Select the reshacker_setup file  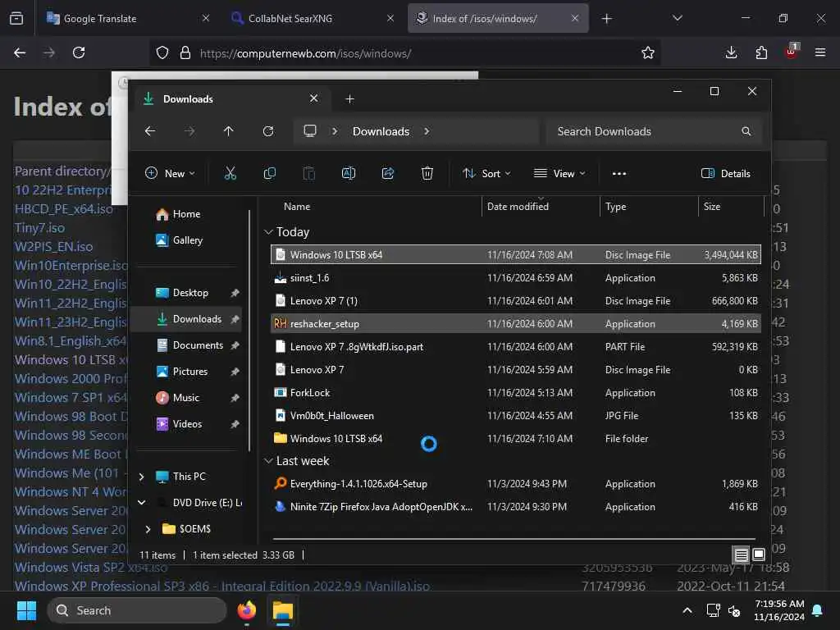click(516, 323)
